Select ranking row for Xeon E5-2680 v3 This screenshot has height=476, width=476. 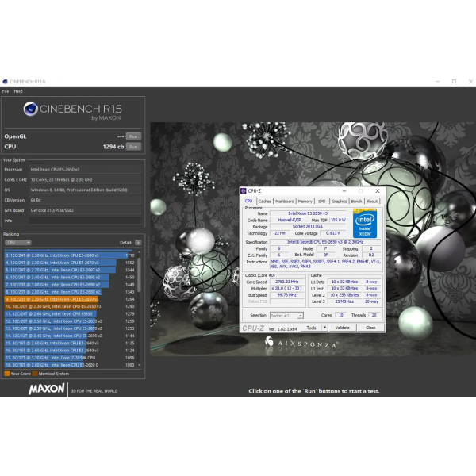tap(70, 255)
